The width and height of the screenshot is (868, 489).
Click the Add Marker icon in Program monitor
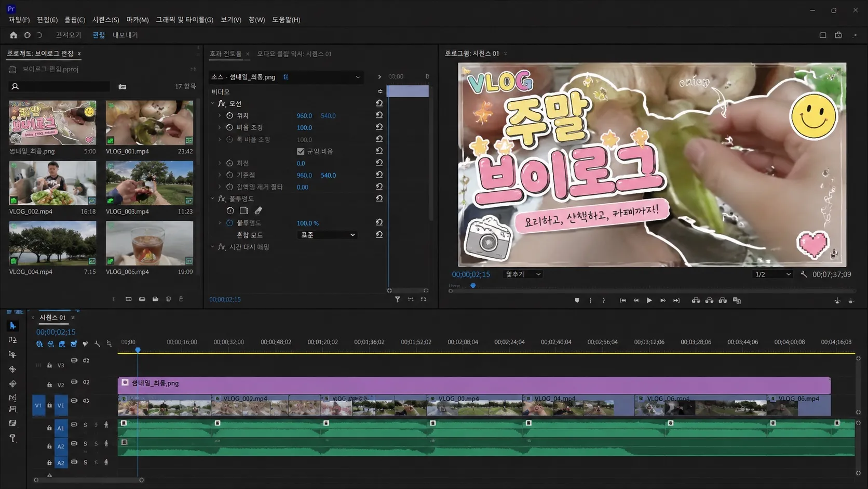[x=577, y=300]
